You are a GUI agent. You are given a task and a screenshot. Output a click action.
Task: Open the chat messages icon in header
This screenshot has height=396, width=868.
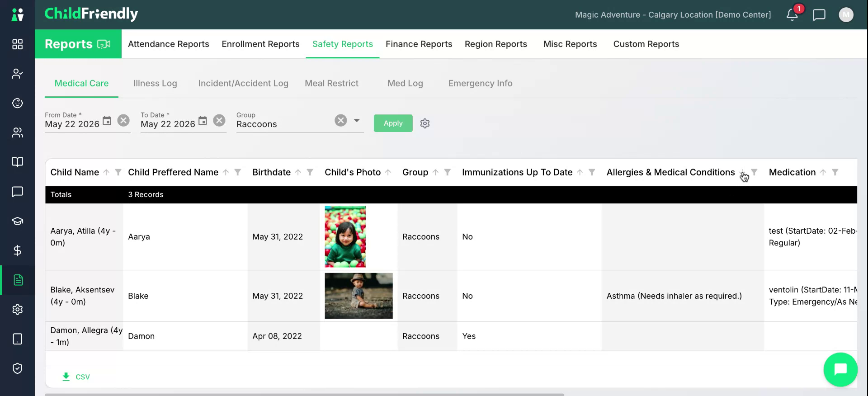[819, 15]
